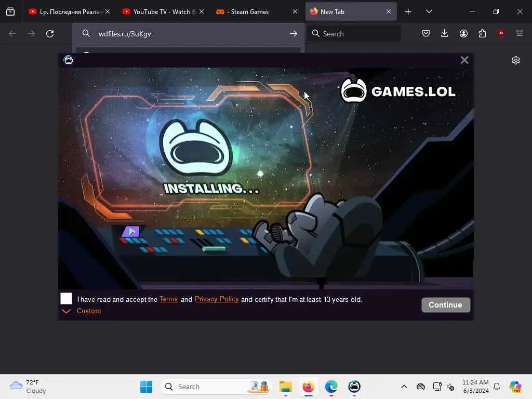Image resolution: width=532 pixels, height=399 pixels.
Task: Go forward with browser forward arrow
Action: point(31,34)
